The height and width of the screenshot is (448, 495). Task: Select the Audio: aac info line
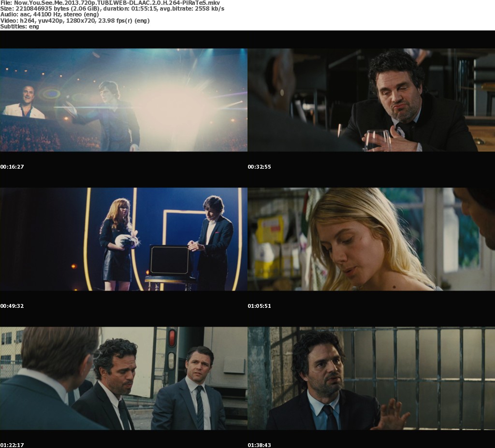[50, 14]
